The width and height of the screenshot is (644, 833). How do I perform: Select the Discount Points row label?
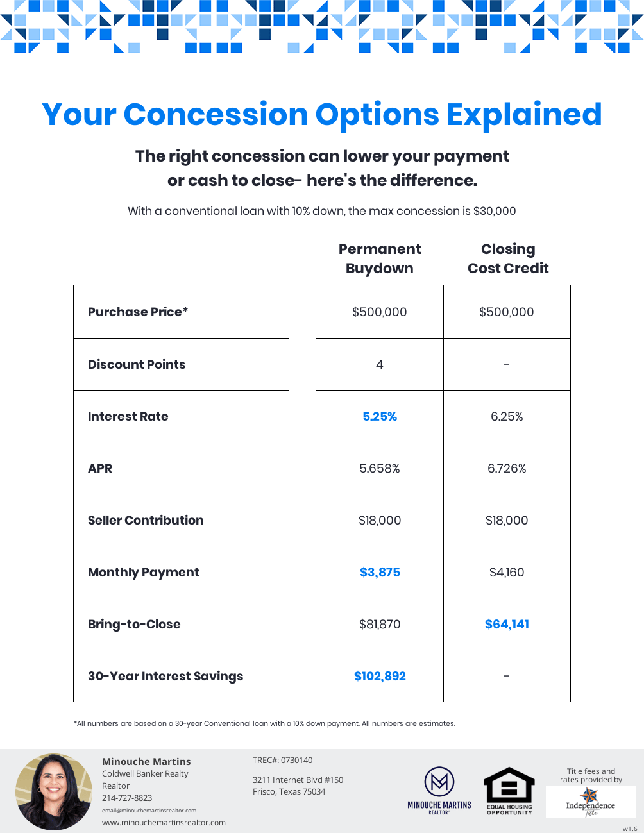[137, 365]
